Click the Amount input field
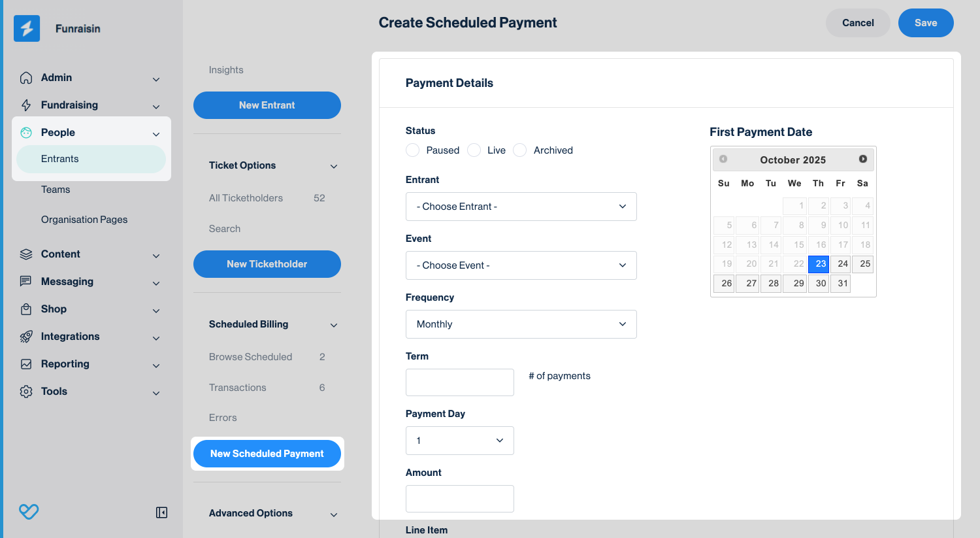Viewport: 980px width, 538px height. tap(459, 499)
